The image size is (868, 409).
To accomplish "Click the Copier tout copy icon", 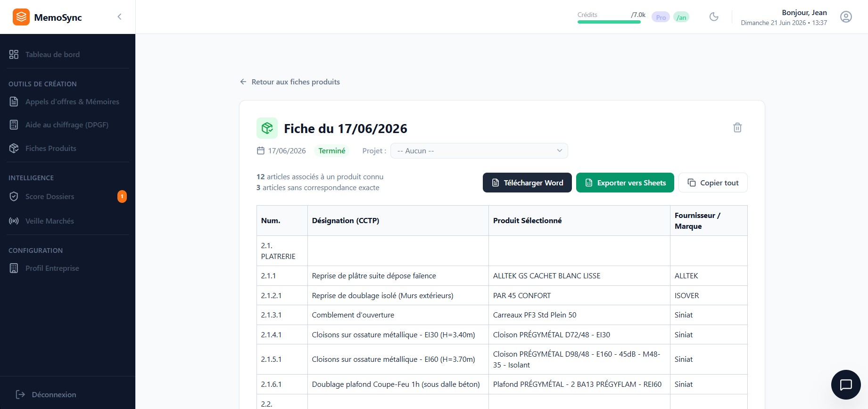I will tap(692, 183).
